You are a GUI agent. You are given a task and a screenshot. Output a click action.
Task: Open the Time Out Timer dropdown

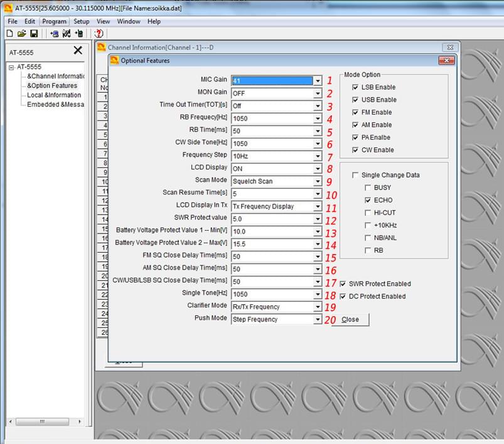tap(318, 106)
